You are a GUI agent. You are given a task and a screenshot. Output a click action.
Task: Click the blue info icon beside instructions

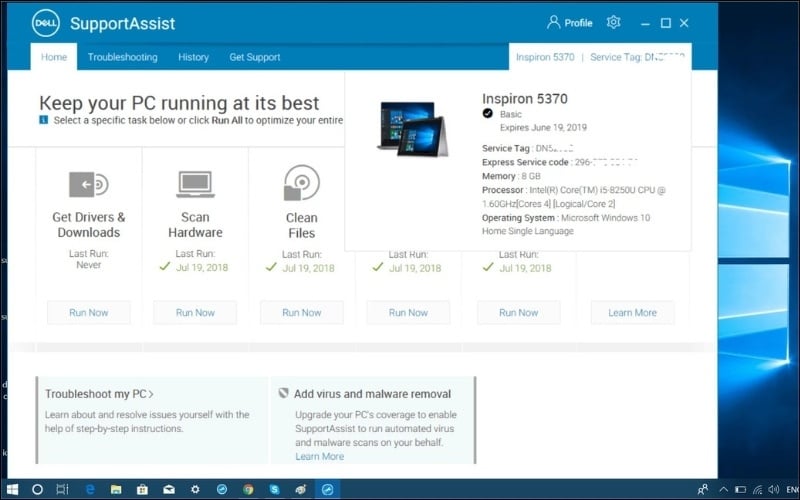(43, 120)
